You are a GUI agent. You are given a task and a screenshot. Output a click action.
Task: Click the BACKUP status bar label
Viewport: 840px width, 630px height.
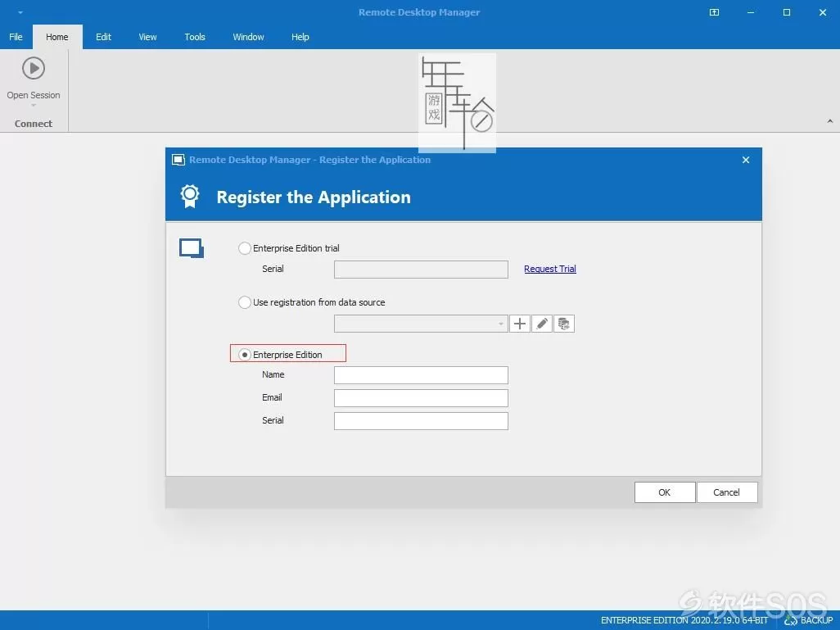click(816, 620)
